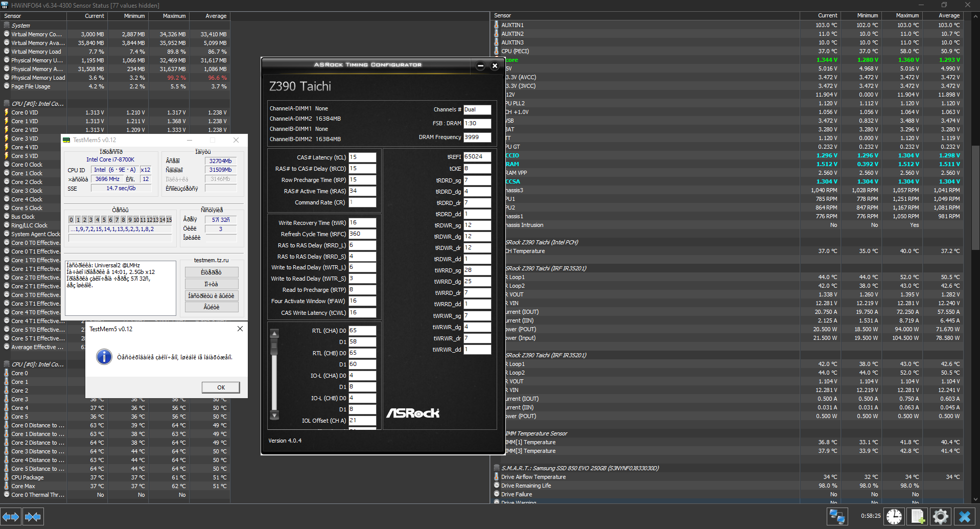The width and height of the screenshot is (980, 529).
Task: Click the tCKE value field
Action: coord(477,169)
